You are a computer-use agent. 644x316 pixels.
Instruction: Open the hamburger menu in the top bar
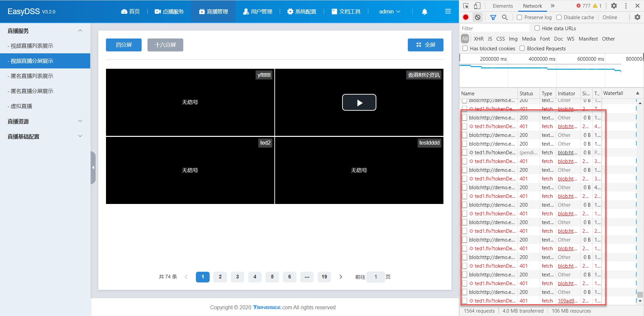click(448, 11)
